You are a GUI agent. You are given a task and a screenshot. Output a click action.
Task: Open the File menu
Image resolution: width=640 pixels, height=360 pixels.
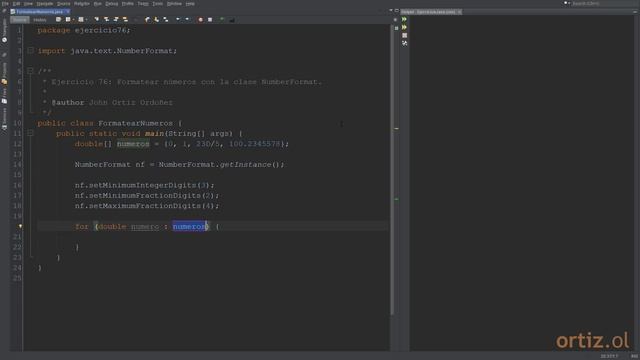(x=5, y=4)
